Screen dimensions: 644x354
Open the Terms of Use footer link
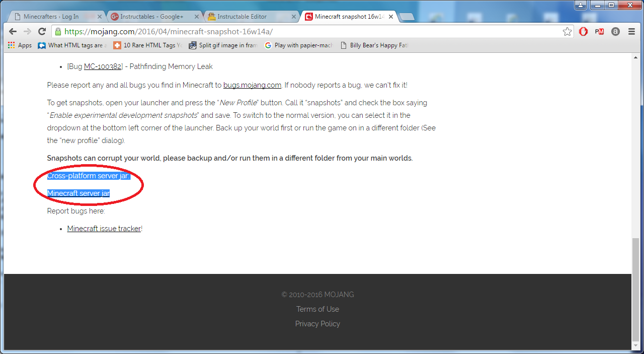click(317, 309)
